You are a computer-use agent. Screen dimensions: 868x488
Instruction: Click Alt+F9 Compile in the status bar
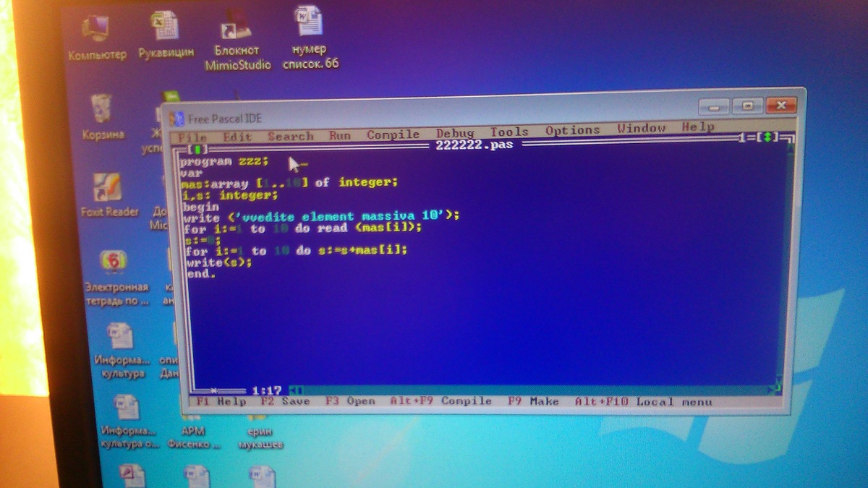(441, 401)
